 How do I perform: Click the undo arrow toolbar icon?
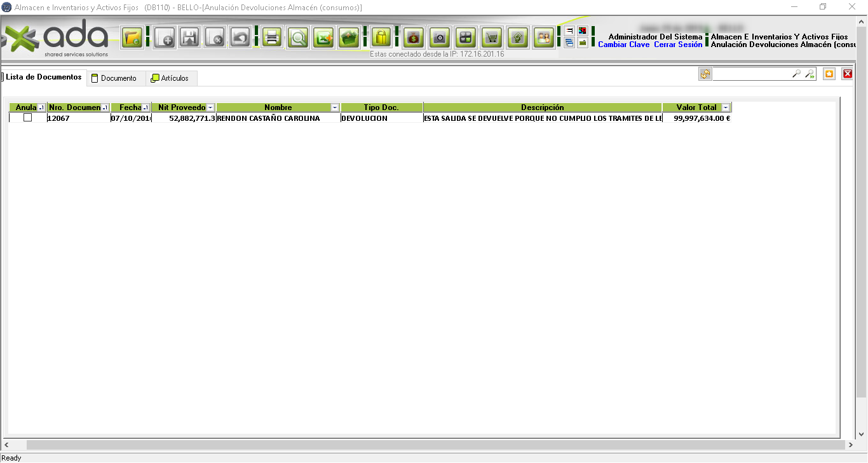point(240,38)
